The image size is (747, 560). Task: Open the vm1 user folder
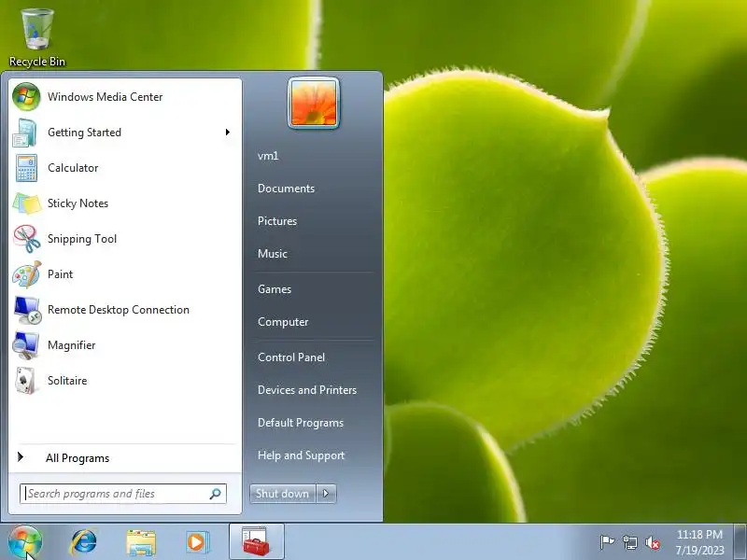tap(268, 156)
